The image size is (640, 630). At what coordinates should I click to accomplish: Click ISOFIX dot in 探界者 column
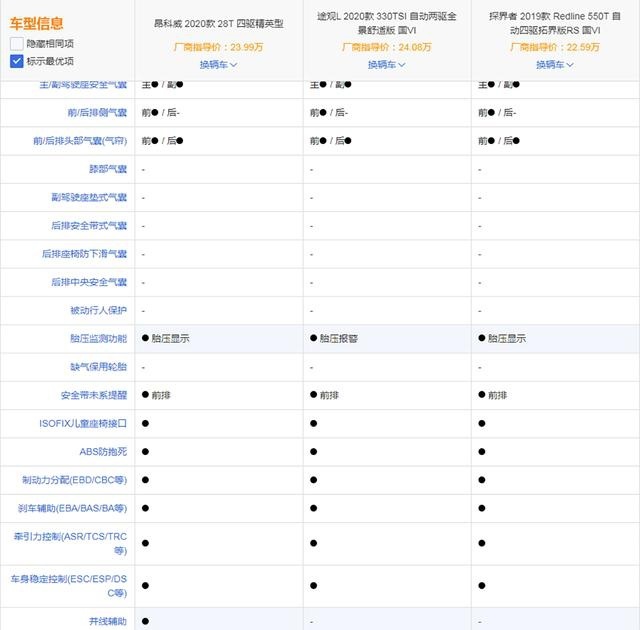click(x=482, y=424)
